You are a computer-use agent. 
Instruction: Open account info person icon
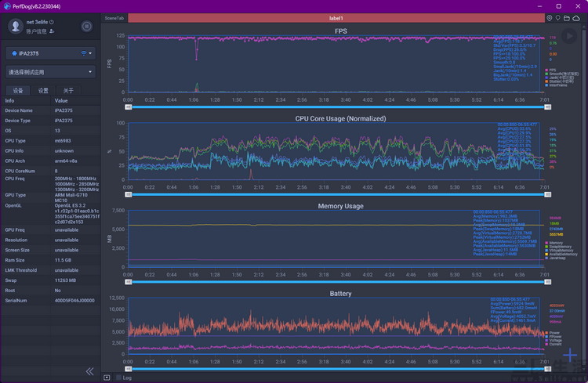coord(52,31)
